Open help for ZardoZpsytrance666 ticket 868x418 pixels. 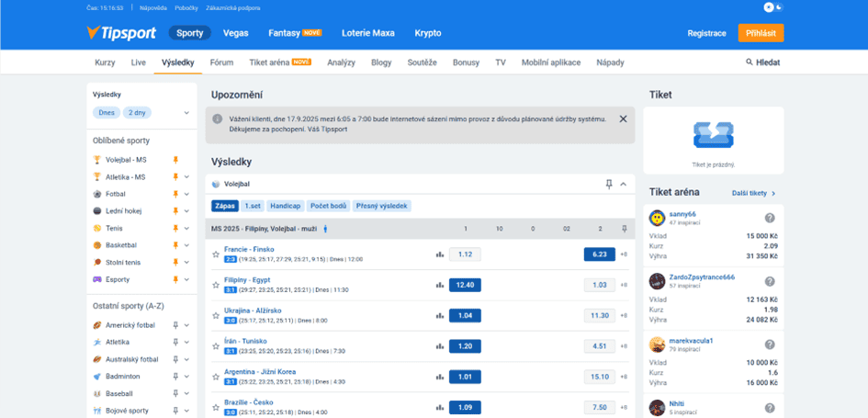(770, 281)
